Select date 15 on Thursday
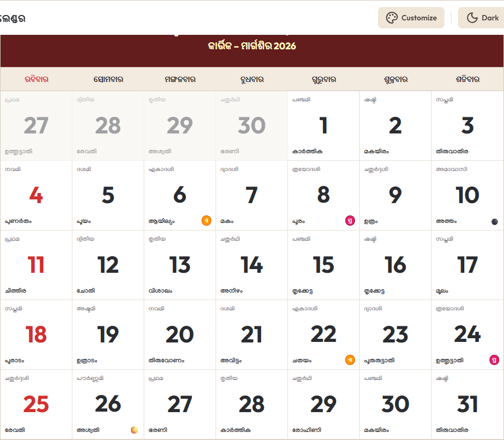 (x=324, y=265)
